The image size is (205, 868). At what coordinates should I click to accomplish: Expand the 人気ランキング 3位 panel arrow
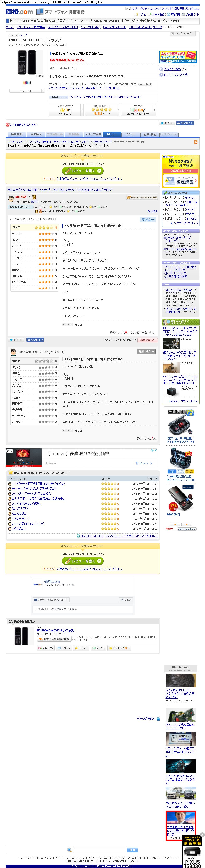coord(82,110)
